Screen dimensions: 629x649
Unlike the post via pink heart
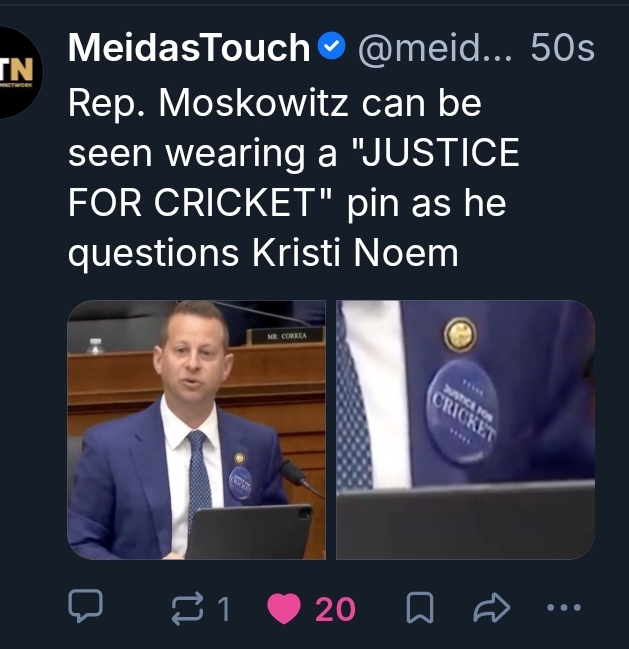tap(285, 607)
